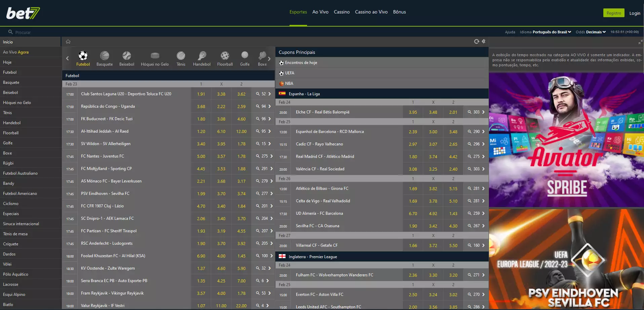Screen dimensions: 644x310
Task: Click the home icon in breadcrumb bar
Action: coord(68,41)
